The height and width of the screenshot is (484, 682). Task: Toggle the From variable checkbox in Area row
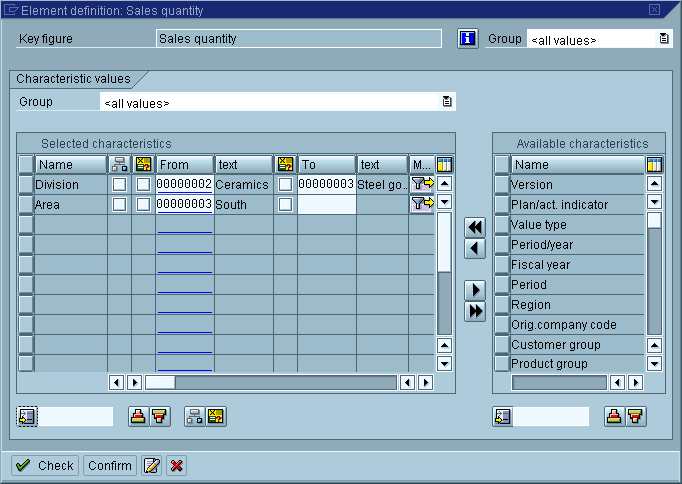(144, 204)
